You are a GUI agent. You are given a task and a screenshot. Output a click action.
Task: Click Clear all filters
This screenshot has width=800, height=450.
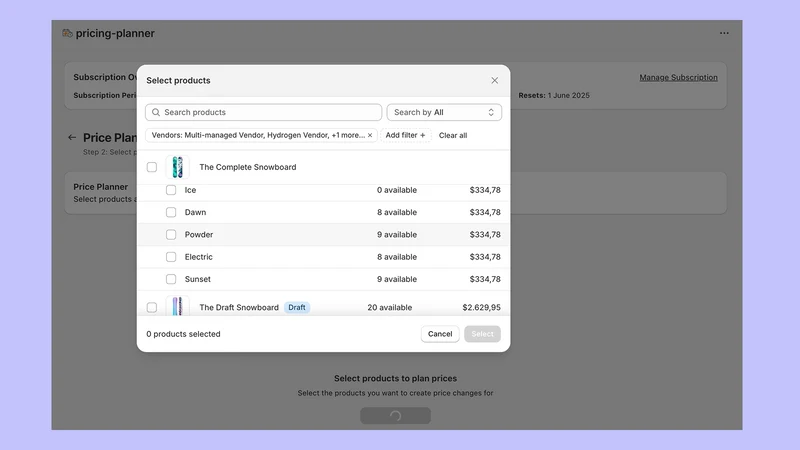pos(453,135)
